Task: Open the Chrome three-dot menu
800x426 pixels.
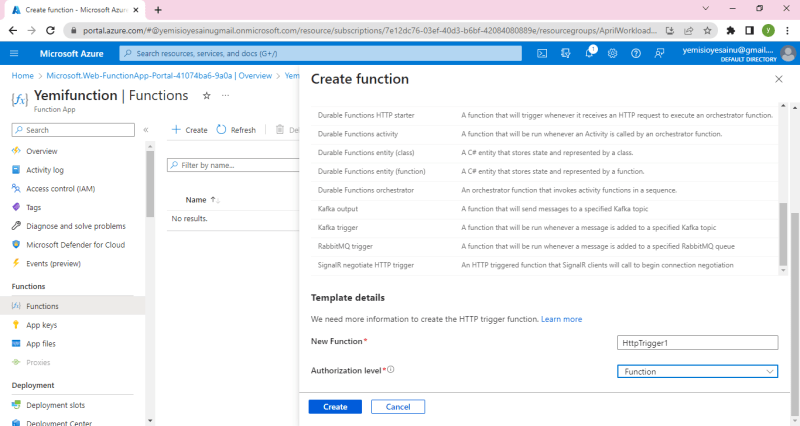Action: click(x=787, y=31)
